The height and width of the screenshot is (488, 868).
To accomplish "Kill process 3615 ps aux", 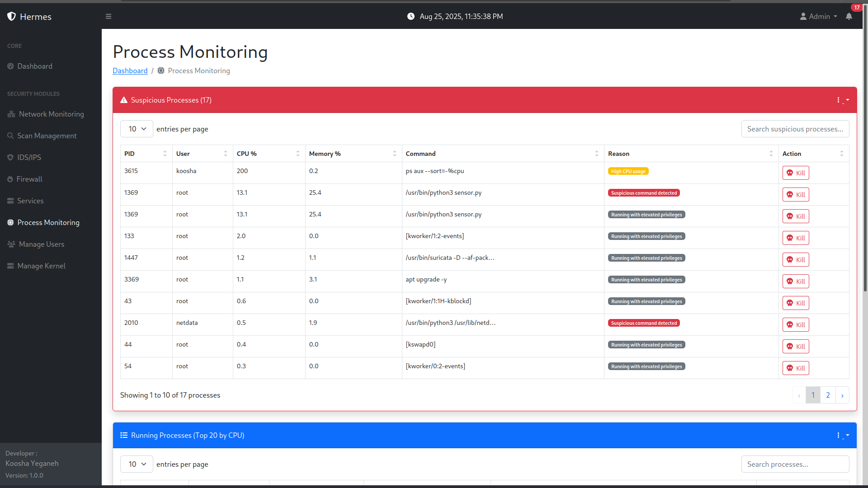I will point(796,173).
